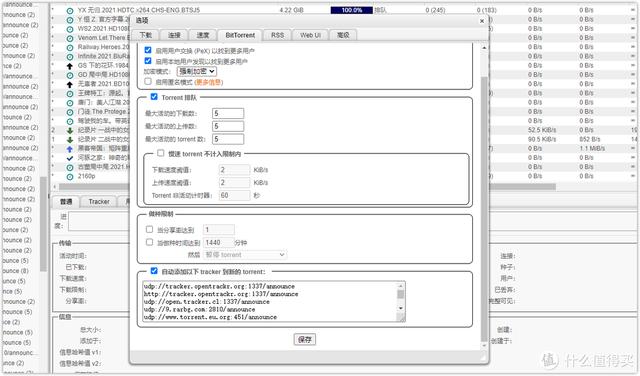Open the Web UI options tab
This screenshot has width=640, height=376.
pyautogui.click(x=310, y=35)
